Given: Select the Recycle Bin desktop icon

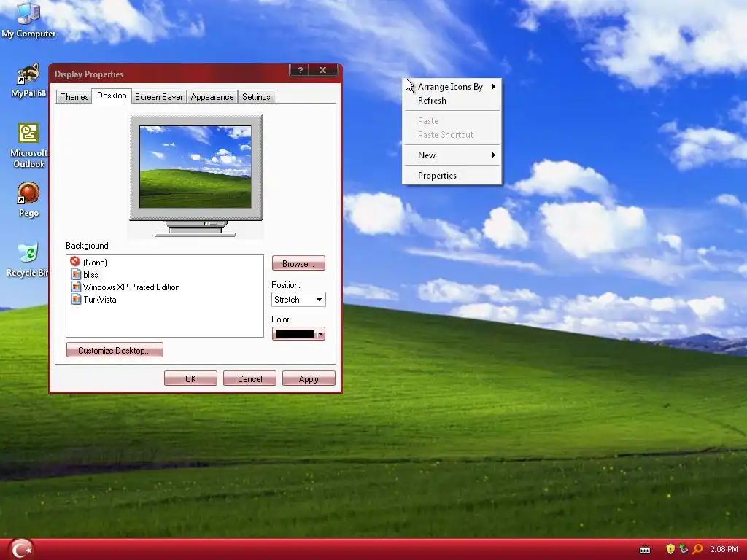Looking at the screenshot, I should click(x=28, y=260).
